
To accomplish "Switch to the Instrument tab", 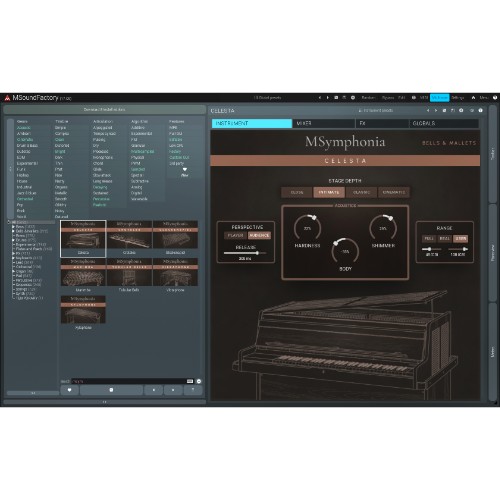I will pos(252,123).
